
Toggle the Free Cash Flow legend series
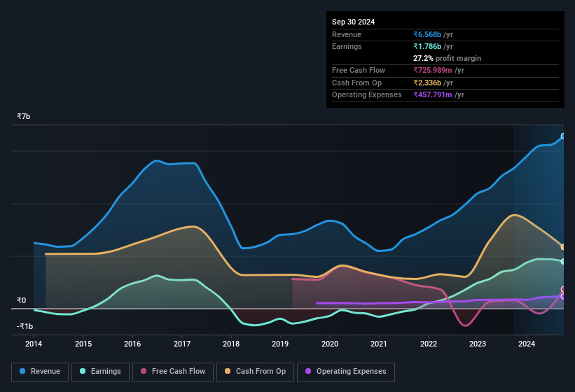pyautogui.click(x=173, y=372)
